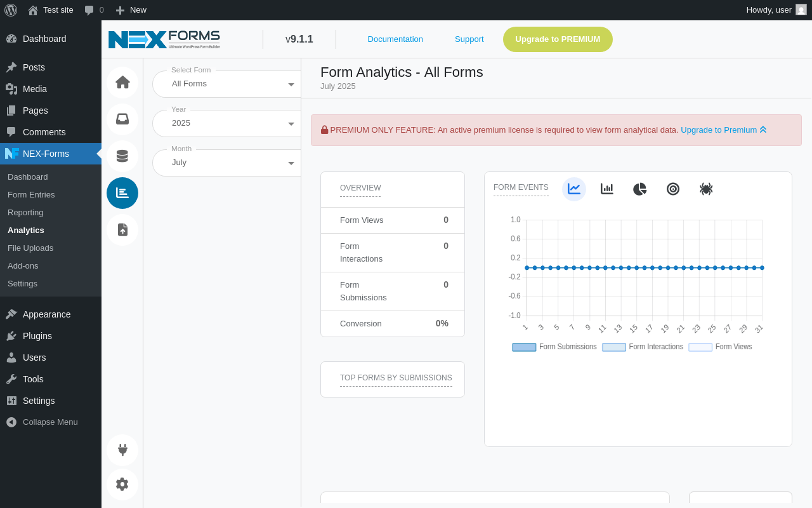Click the TOP FORMS BY SUBMISSIONS heading
The height and width of the screenshot is (508, 812).
pyautogui.click(x=396, y=378)
